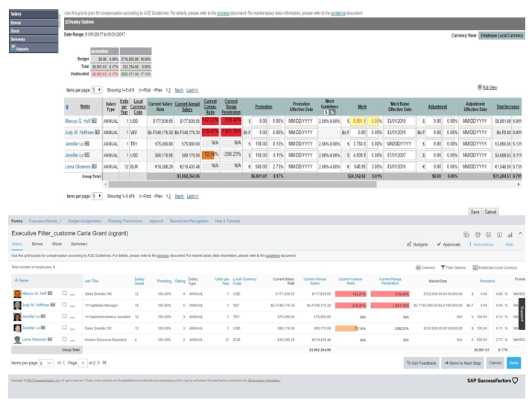Switch to the Budget Assignments tab
Screen dimensions: 532x403
pyautogui.click(x=83, y=221)
